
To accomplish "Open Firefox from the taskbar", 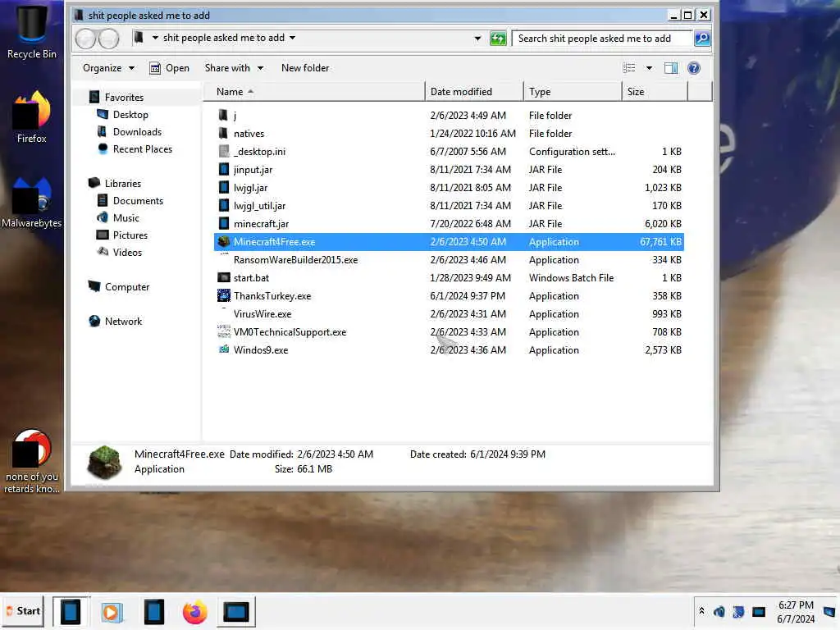I will click(x=194, y=612).
